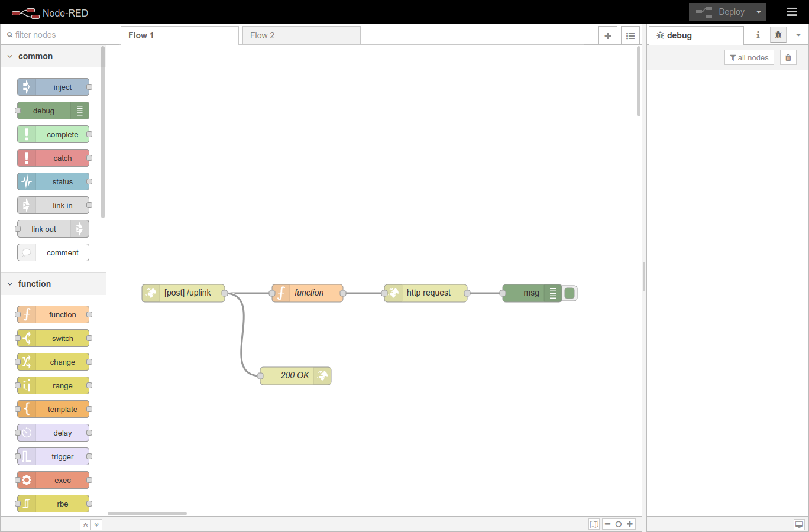
Task: Toggle the navigator map view
Action: 594,524
